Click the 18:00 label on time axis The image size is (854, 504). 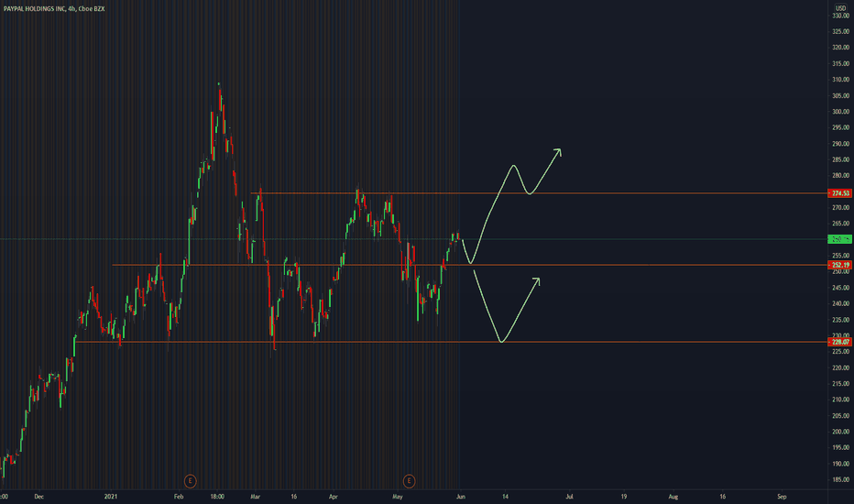(x=217, y=497)
